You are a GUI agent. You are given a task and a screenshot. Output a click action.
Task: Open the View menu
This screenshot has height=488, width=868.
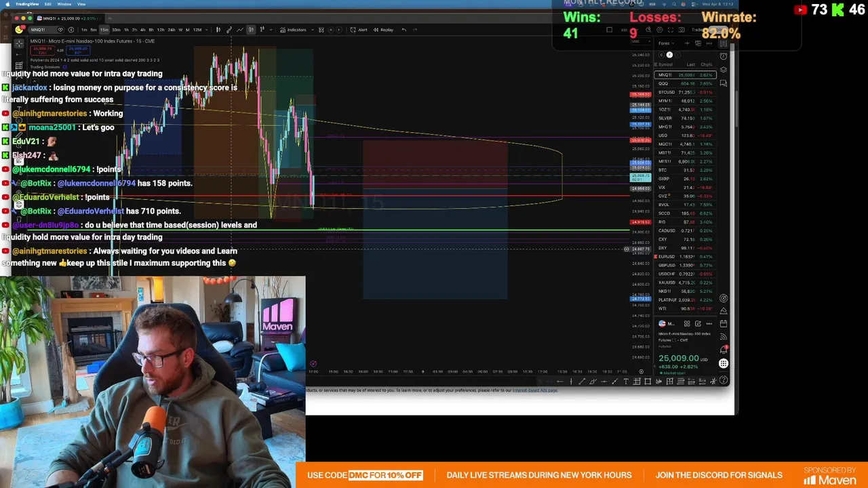click(81, 4)
